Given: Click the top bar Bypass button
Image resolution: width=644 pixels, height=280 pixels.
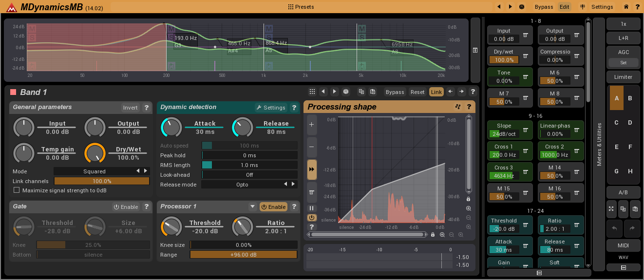Looking at the screenshot, I should click(544, 7).
